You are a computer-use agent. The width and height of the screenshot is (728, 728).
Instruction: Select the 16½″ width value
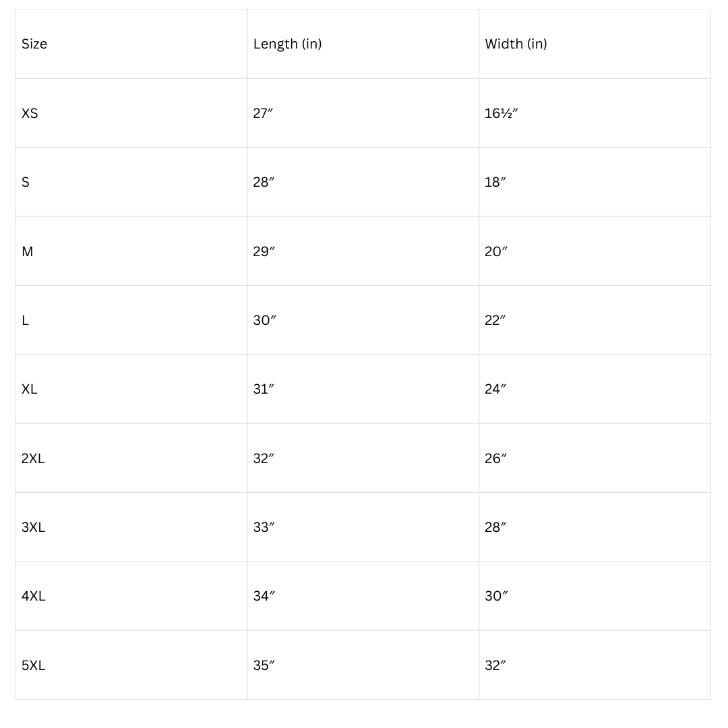coord(501,113)
